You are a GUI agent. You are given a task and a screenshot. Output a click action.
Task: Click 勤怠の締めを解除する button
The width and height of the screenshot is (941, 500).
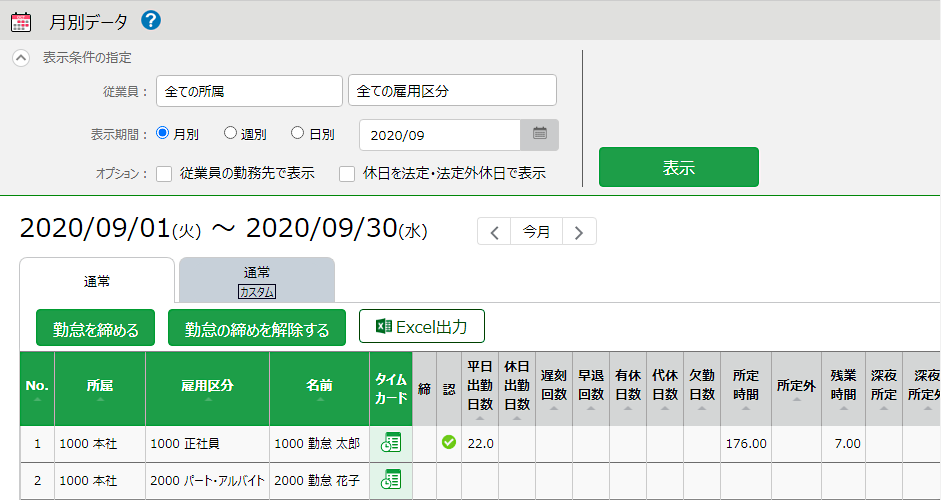pyautogui.click(x=257, y=328)
